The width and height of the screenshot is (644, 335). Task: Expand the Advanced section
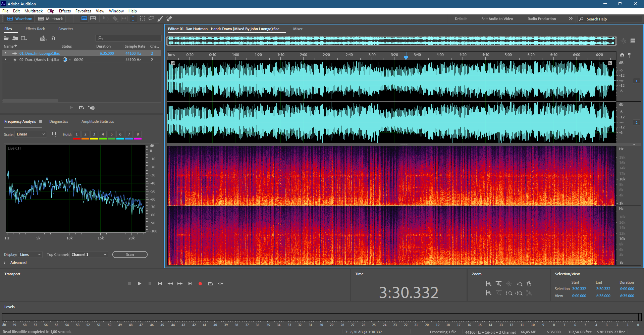click(5, 263)
